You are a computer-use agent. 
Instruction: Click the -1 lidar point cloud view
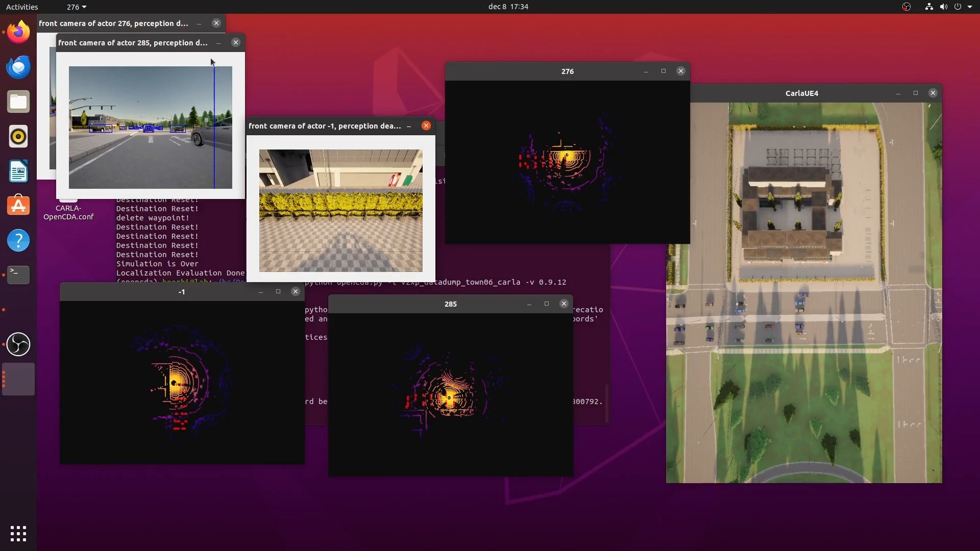(x=182, y=382)
